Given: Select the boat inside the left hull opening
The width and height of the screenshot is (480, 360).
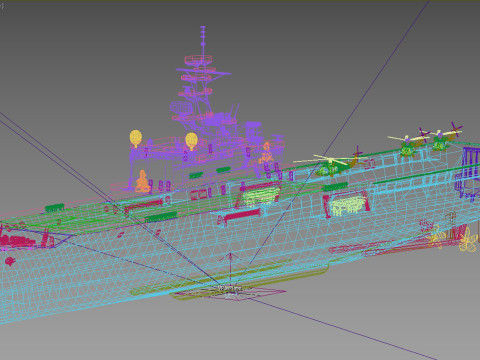Looking at the screenshot, I should click(x=261, y=196).
